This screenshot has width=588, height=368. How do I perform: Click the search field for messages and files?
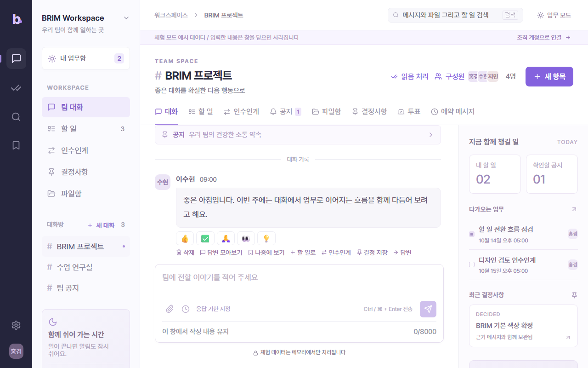455,15
